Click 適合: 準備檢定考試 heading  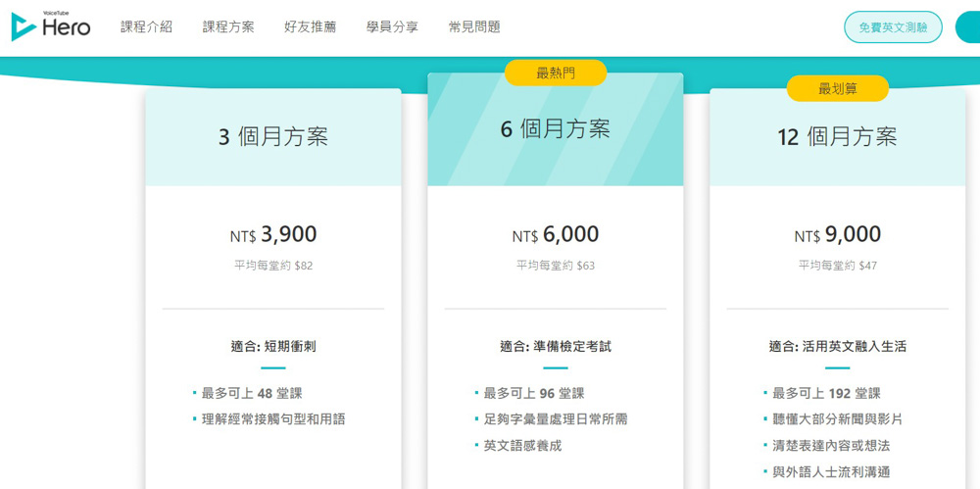[556, 346]
